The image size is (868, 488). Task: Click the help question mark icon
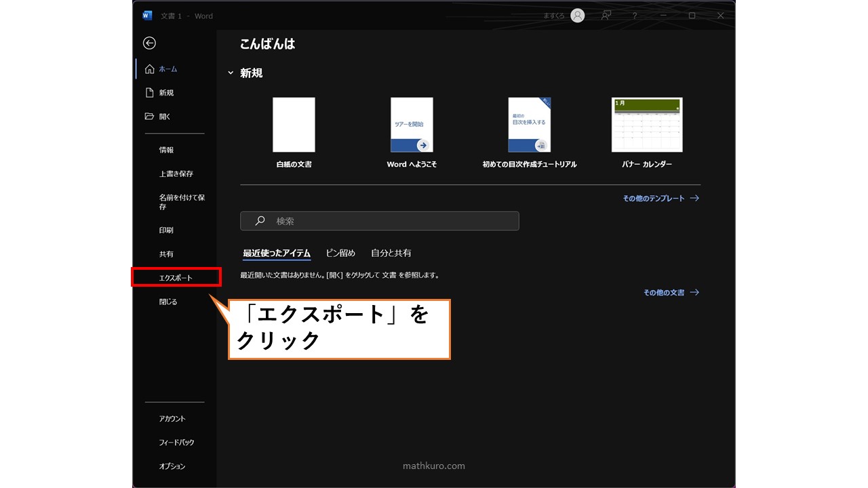click(x=635, y=16)
